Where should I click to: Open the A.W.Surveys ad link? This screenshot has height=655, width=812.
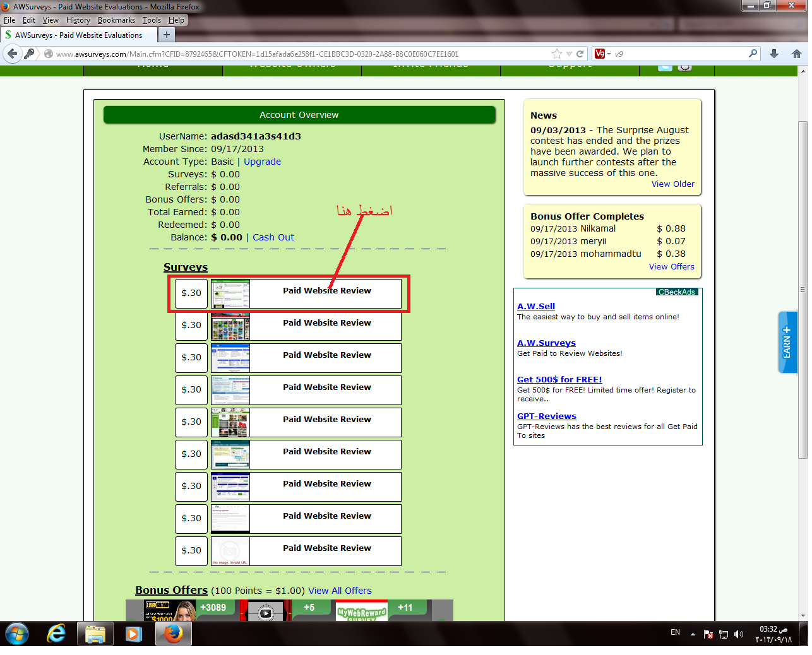[546, 343]
